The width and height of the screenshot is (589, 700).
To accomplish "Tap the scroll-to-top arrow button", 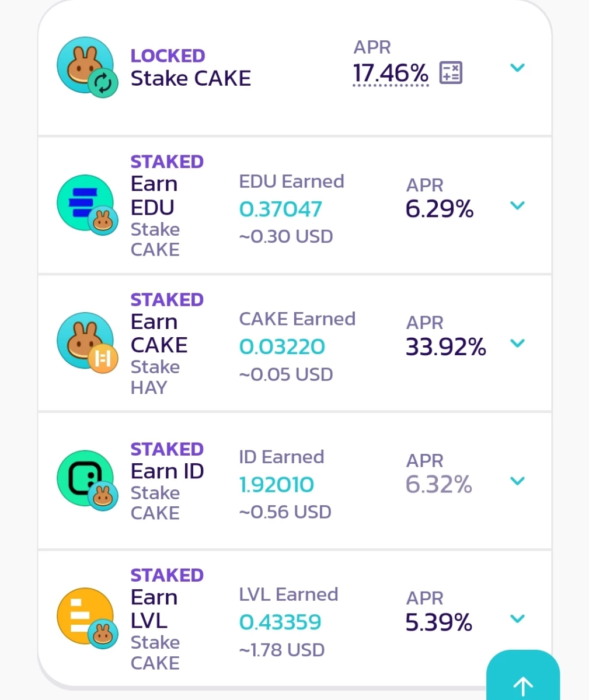I will (523, 676).
